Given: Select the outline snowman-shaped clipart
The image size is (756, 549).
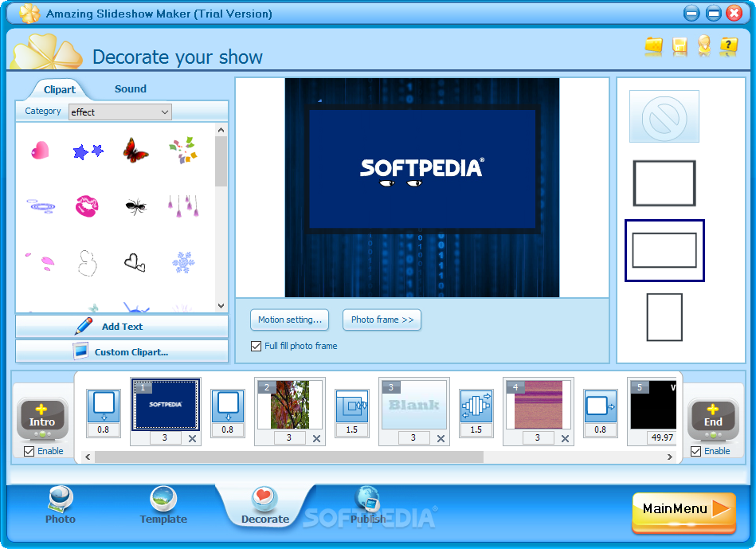Looking at the screenshot, I should coord(88,263).
